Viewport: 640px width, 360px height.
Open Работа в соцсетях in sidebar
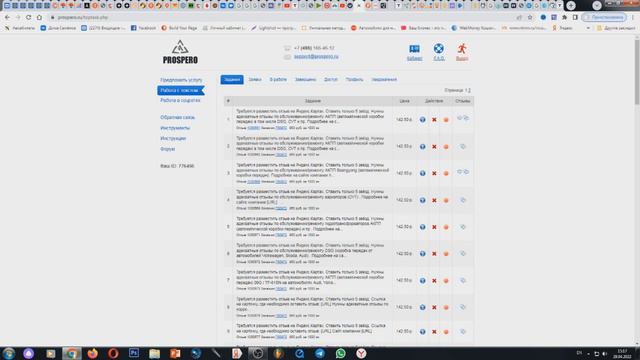(180, 100)
